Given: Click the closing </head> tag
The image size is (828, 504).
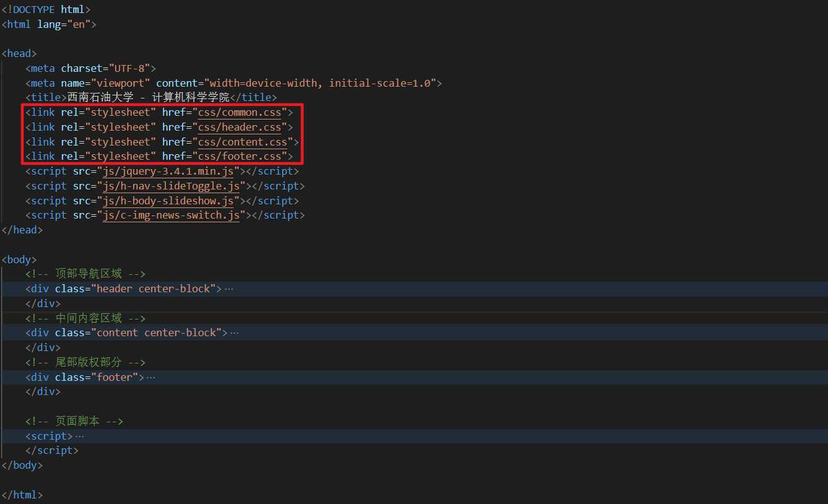Looking at the screenshot, I should pyautogui.click(x=22, y=230).
